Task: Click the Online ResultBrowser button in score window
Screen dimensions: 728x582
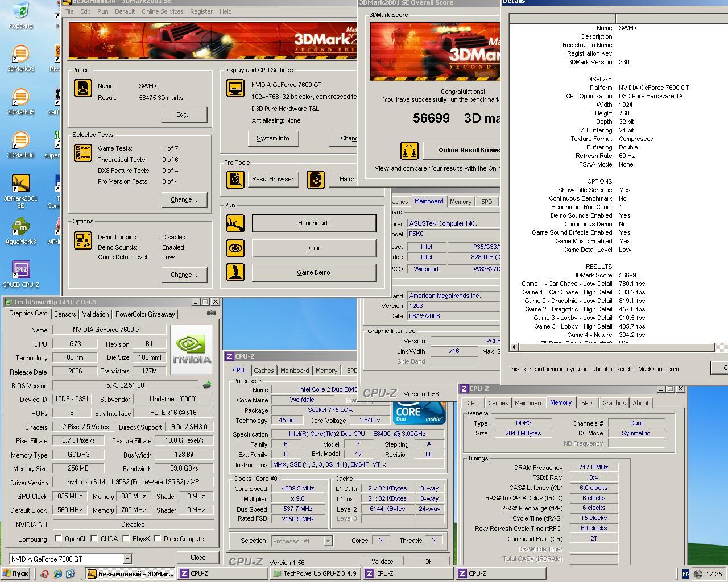Action: 462,151
